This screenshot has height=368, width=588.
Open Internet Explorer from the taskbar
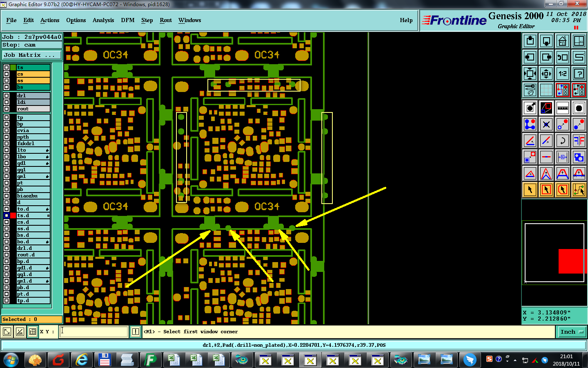pyautogui.click(x=82, y=360)
